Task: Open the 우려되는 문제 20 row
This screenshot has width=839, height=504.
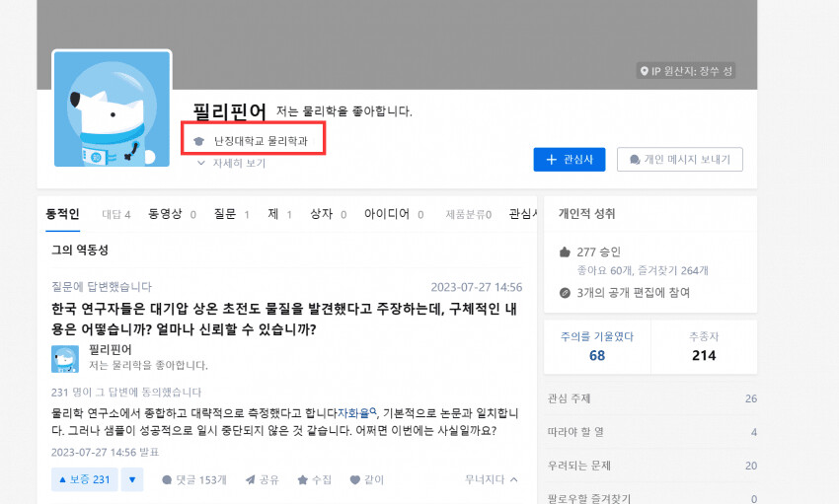Action: click(x=652, y=466)
